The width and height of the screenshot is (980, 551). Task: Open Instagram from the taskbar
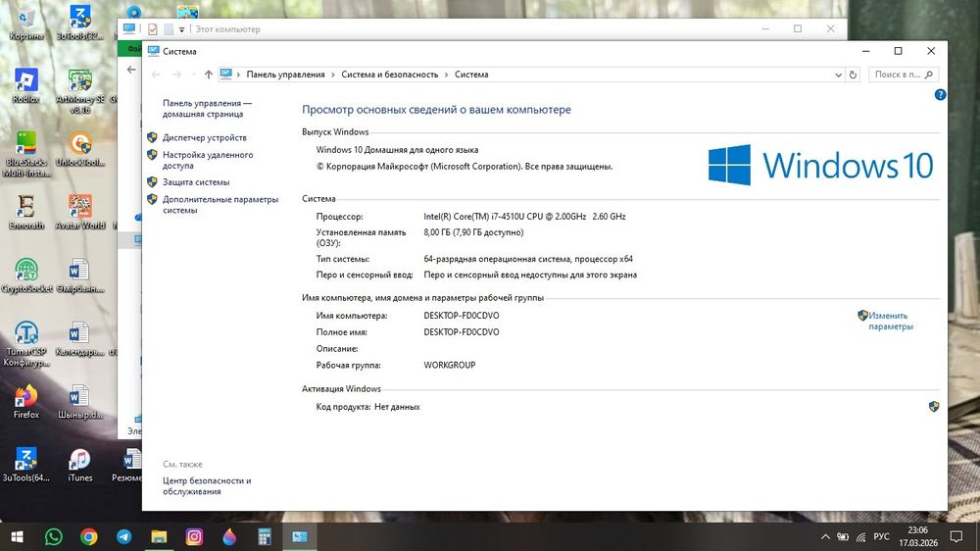pos(194,536)
